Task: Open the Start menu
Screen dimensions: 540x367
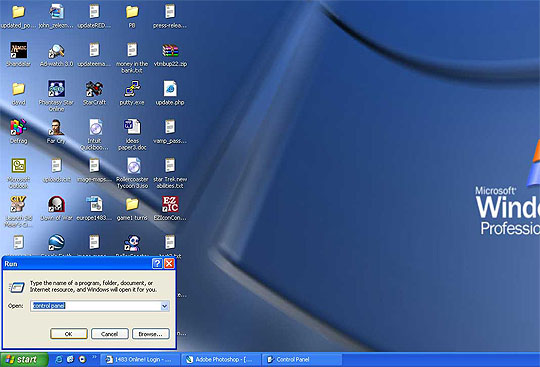Action: [x=24, y=360]
